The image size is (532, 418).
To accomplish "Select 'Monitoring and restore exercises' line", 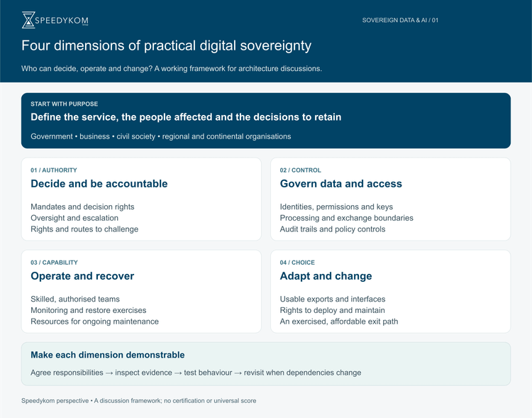I will pos(88,310).
